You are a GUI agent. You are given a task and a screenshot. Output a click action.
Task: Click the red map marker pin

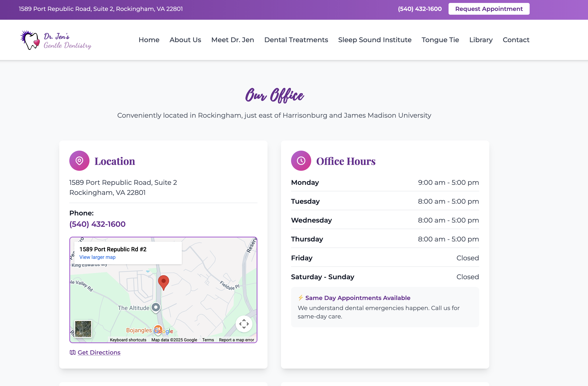(163, 283)
